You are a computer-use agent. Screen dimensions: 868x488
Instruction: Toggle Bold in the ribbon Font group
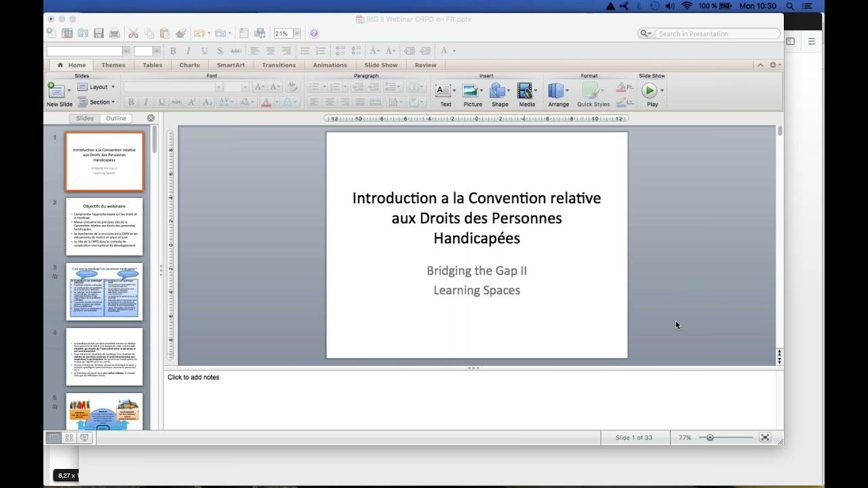(x=131, y=102)
